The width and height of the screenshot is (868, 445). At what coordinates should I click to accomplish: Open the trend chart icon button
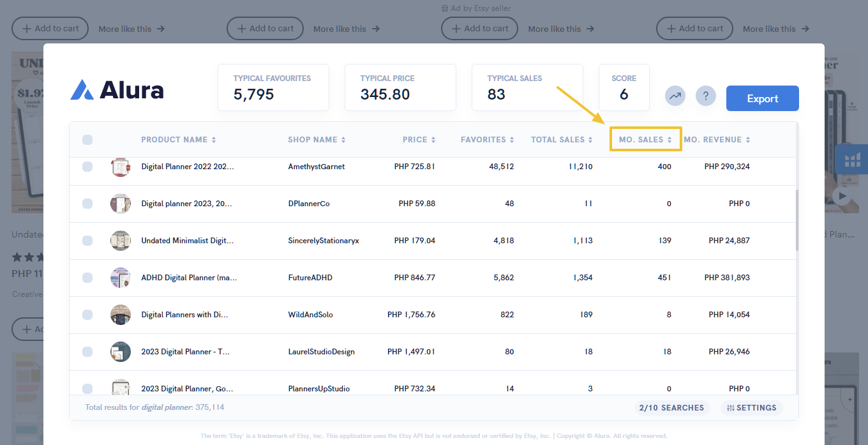675,96
